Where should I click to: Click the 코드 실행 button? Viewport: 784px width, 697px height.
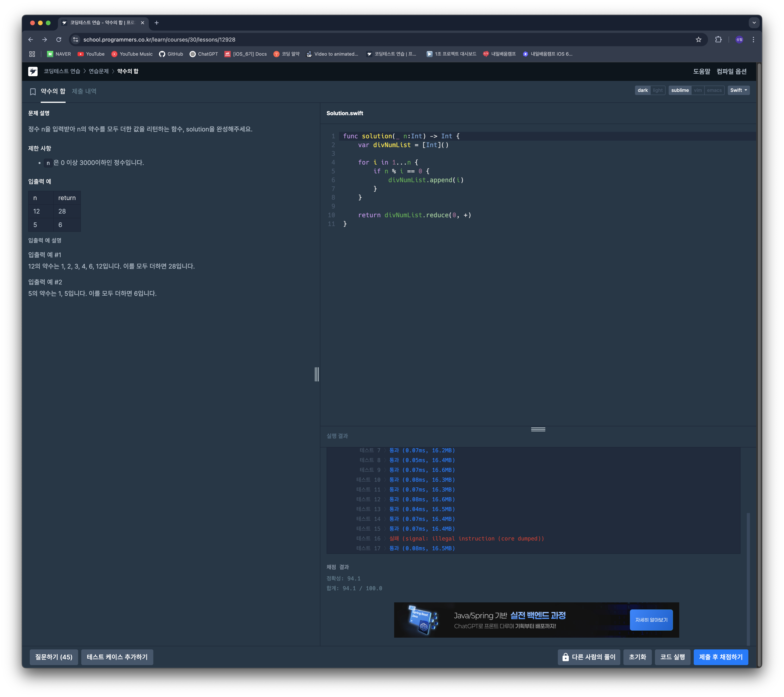[x=672, y=657]
